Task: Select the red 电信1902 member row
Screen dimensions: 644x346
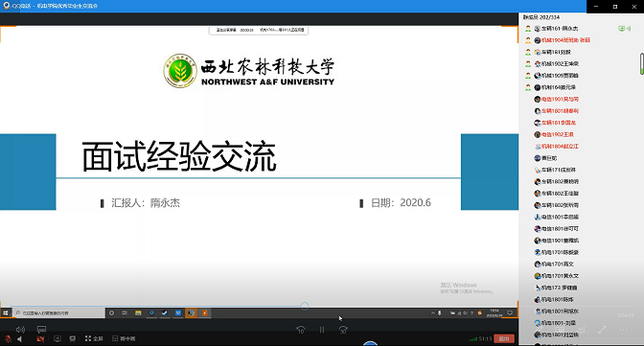Action: (579, 134)
